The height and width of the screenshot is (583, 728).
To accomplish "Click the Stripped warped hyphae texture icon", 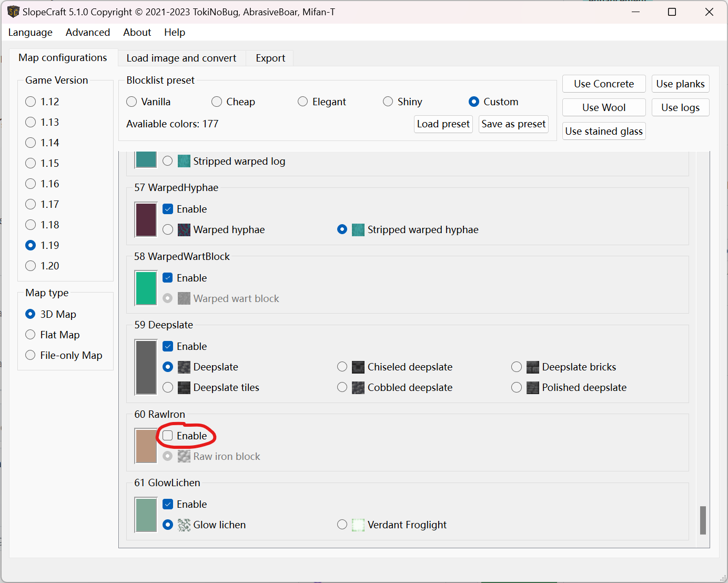I will point(358,229).
